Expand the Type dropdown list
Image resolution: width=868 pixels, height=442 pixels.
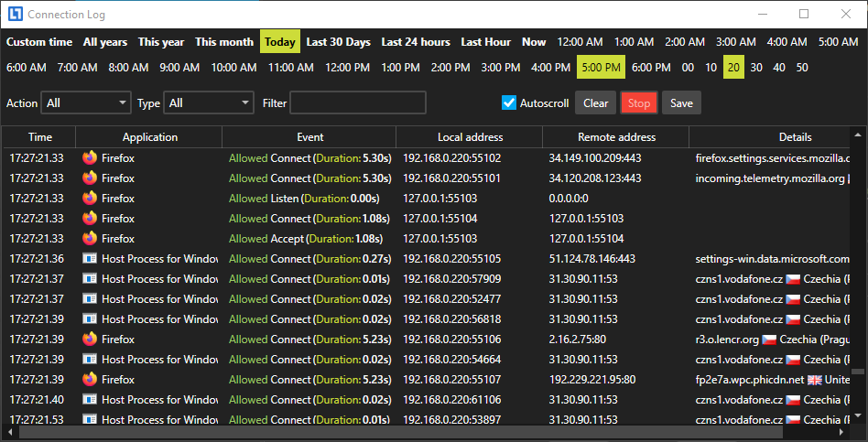(209, 102)
